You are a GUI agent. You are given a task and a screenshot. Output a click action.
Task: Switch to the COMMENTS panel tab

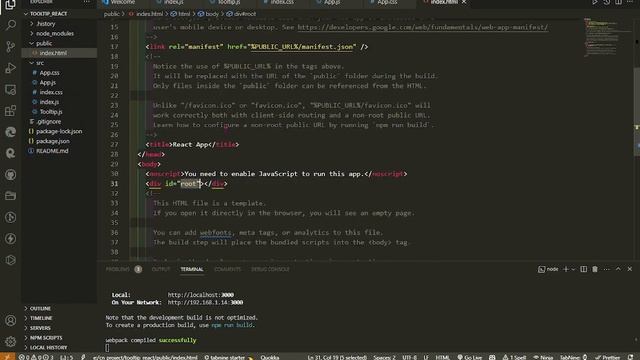(x=228, y=269)
